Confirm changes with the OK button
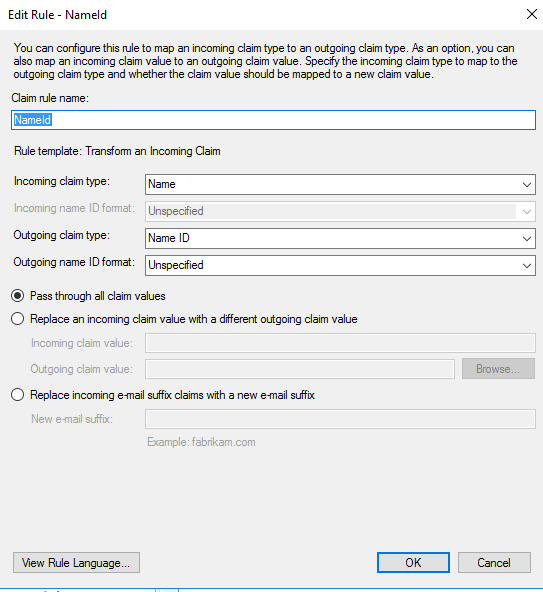 tap(413, 563)
